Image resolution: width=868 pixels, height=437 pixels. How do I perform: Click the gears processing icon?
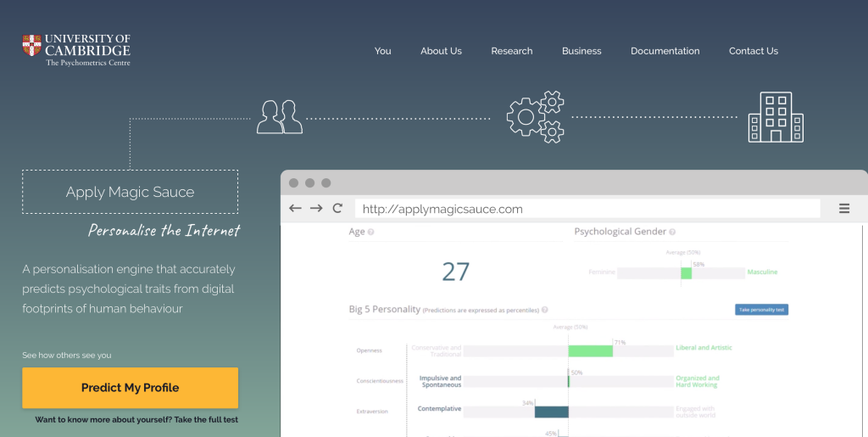(x=536, y=117)
